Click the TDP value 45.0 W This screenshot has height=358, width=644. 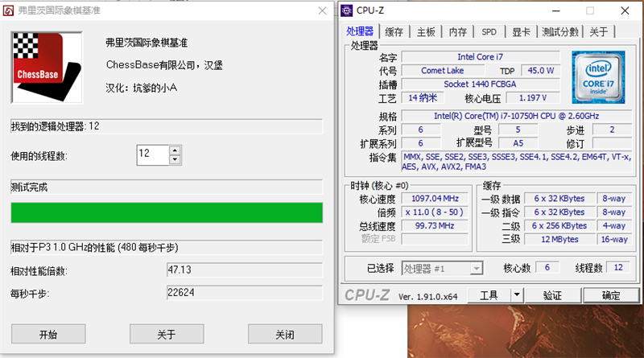click(x=540, y=70)
